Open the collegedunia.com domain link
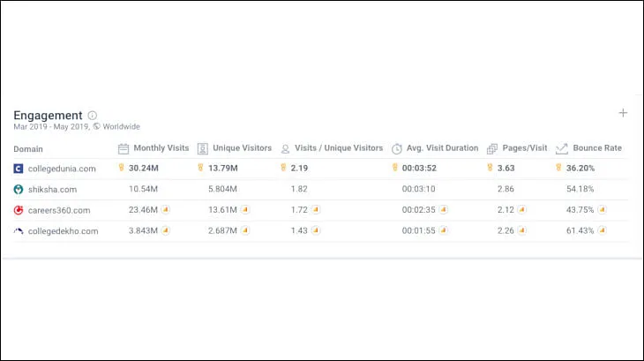 (62, 169)
